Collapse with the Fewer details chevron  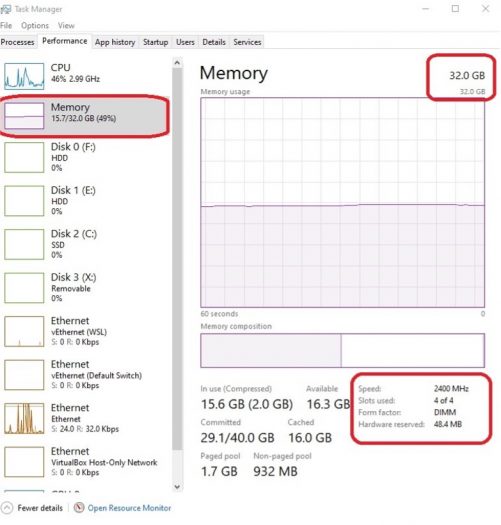coord(7,508)
